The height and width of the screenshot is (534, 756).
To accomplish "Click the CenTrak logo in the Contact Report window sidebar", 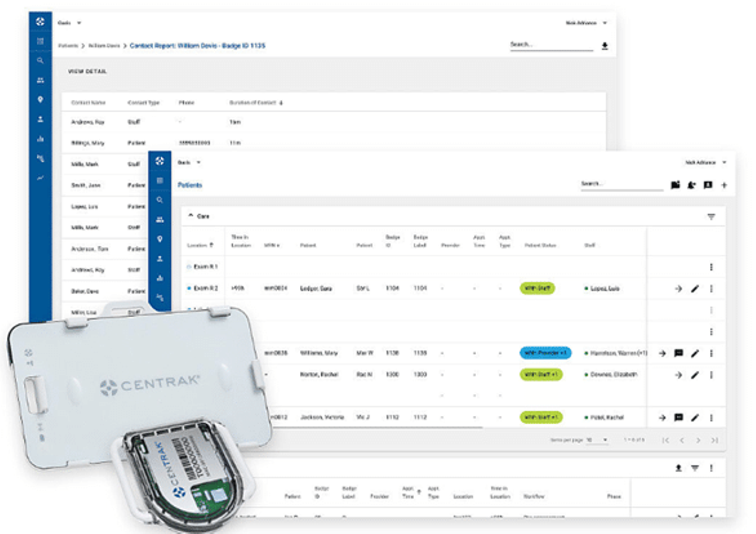I will point(40,22).
